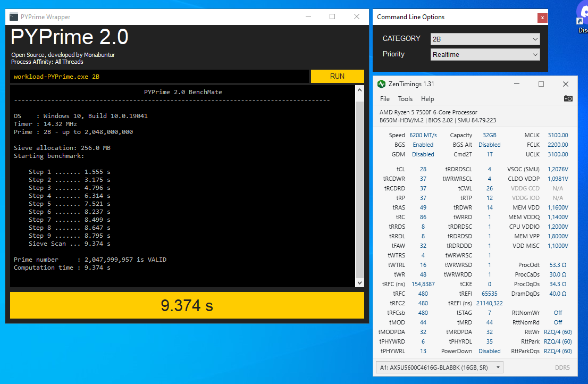Maximize the PYPrime Wrapper window
Screen dimensions: 588x384
(332, 17)
